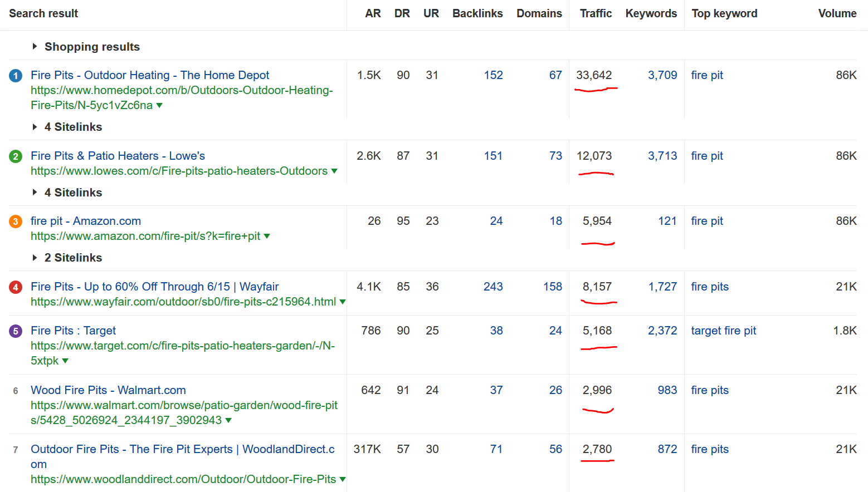Open top keyword 'target fire pit'

[724, 331]
